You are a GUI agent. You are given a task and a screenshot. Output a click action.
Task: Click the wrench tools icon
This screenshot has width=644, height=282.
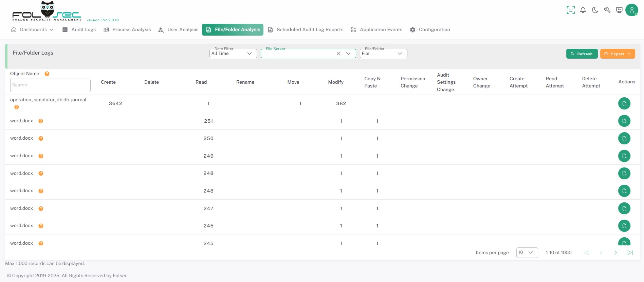(x=607, y=10)
